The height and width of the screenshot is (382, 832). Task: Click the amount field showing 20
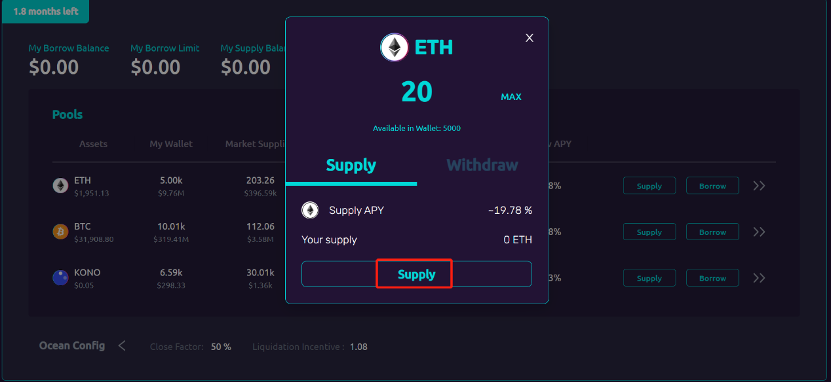(417, 92)
